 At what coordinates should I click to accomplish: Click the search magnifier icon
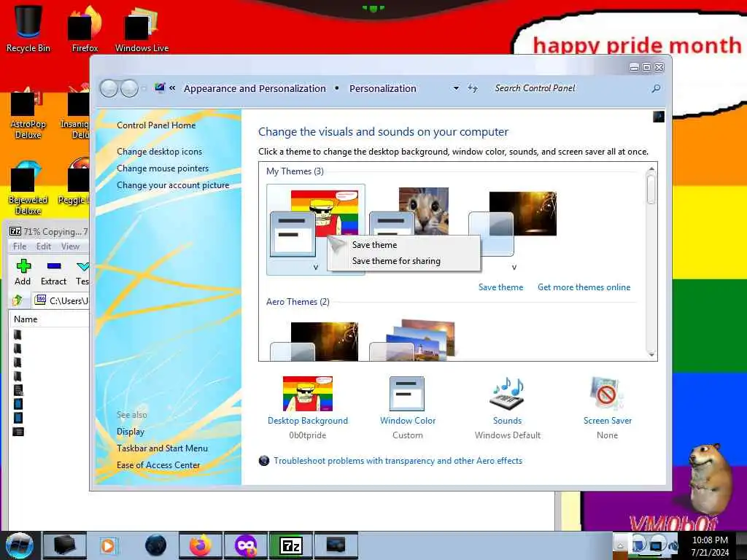(656, 88)
